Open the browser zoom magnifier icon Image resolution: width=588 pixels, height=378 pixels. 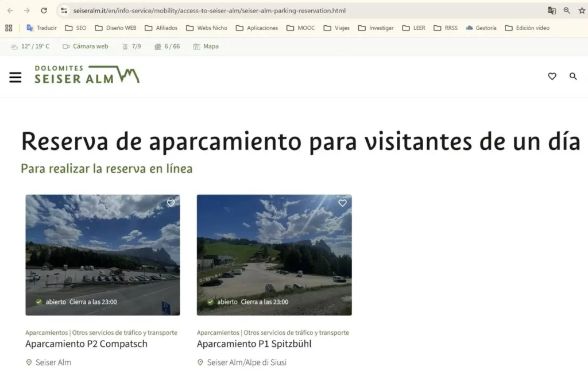point(567,10)
